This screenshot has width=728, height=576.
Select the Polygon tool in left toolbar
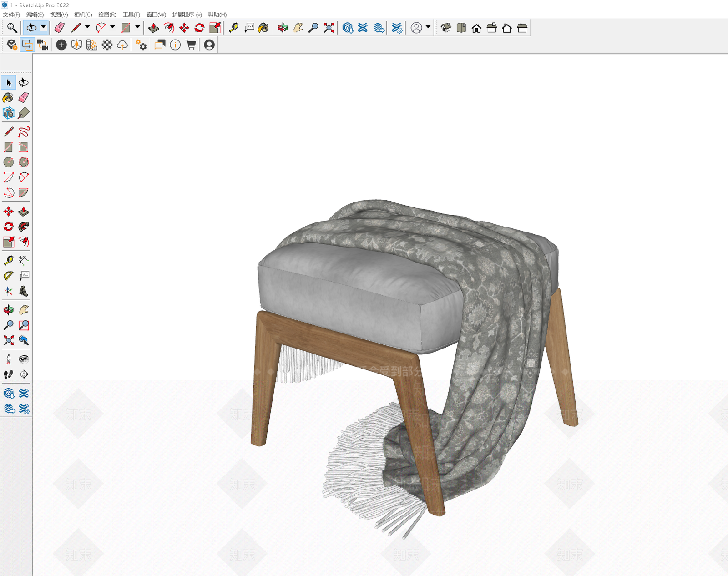[24, 162]
